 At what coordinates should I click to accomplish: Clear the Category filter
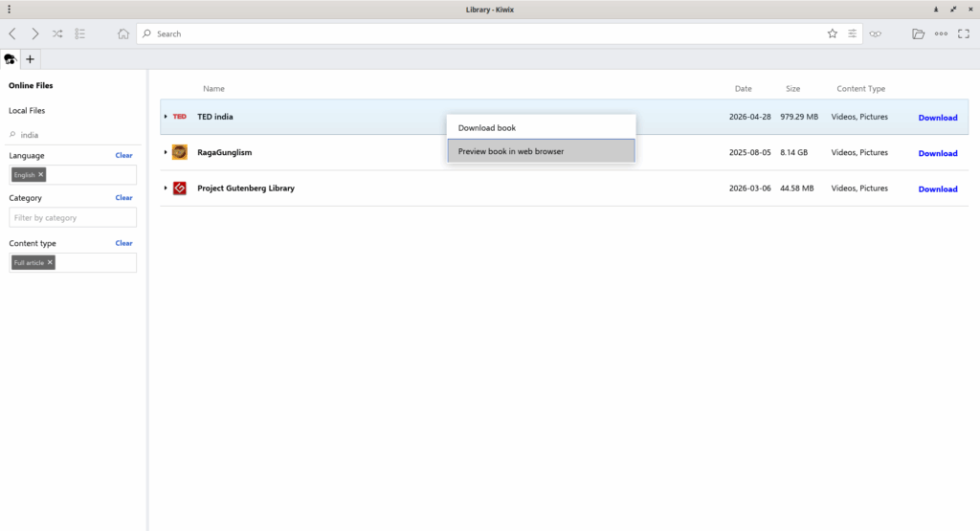coord(123,198)
